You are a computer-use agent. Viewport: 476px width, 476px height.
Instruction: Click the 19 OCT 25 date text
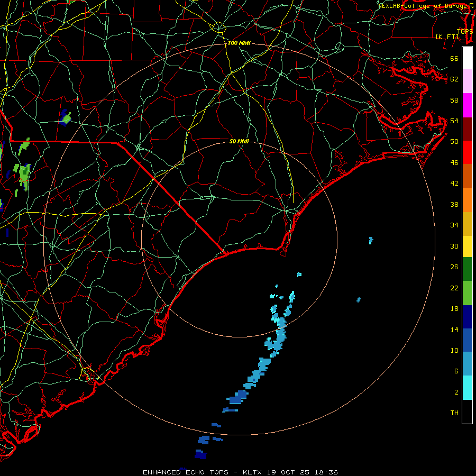click(288, 472)
